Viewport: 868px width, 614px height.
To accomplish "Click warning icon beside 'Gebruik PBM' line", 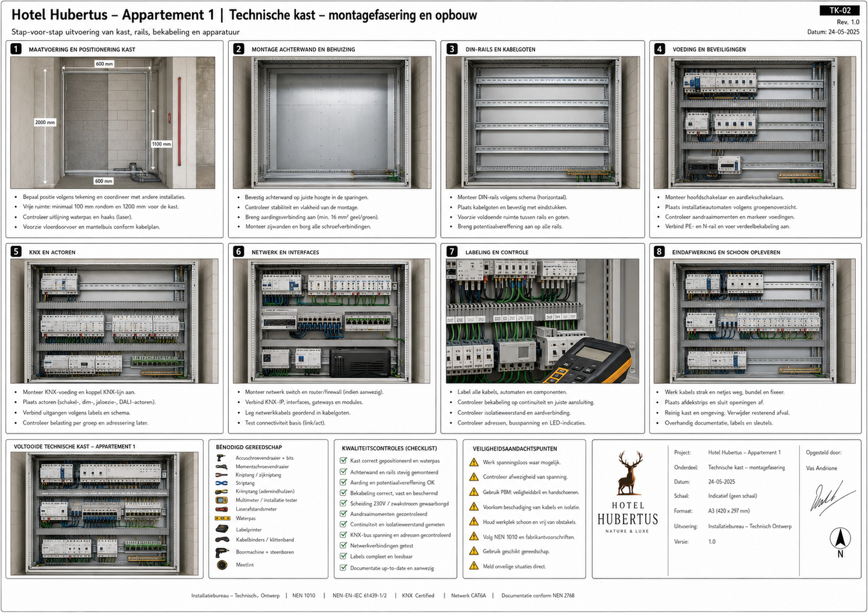I will click(x=474, y=492).
